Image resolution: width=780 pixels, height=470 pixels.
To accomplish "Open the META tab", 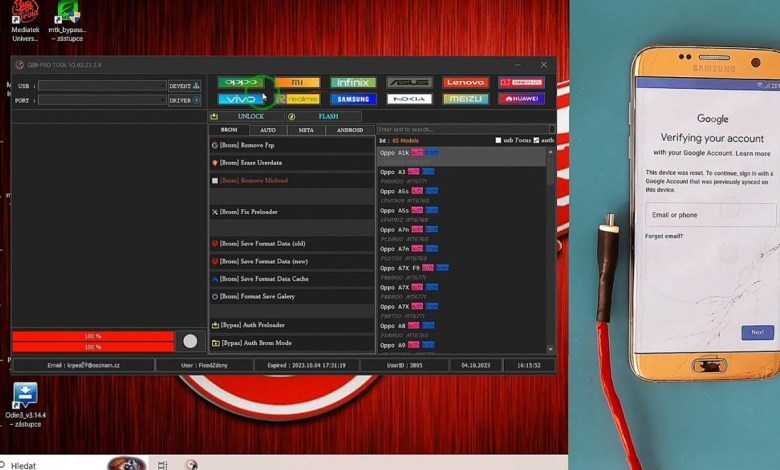I will [306, 130].
